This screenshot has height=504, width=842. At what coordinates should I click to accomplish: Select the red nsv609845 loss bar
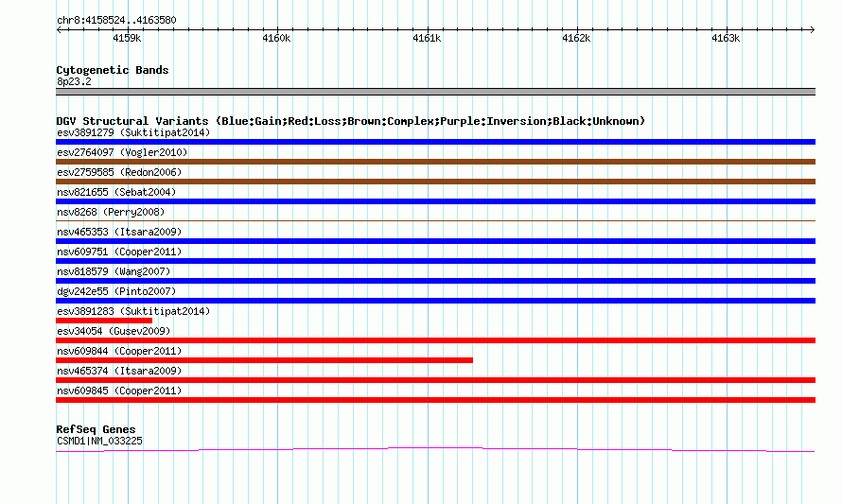(435, 400)
